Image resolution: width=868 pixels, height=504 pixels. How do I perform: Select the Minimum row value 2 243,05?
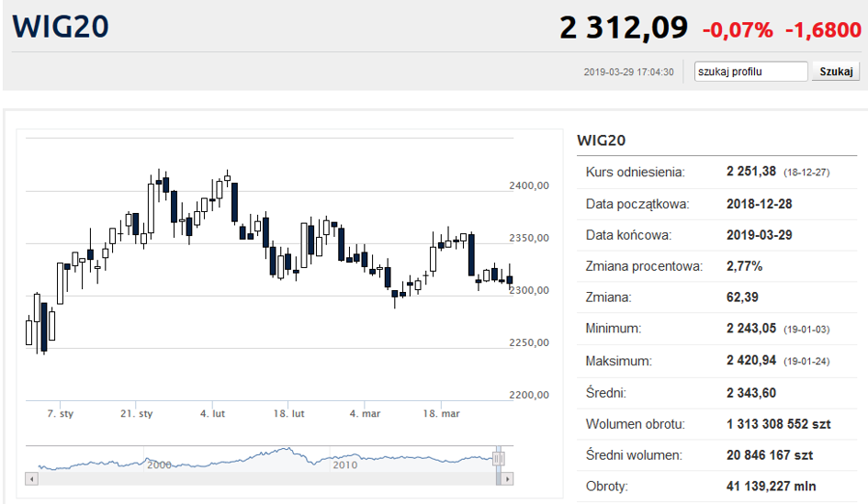click(x=757, y=329)
